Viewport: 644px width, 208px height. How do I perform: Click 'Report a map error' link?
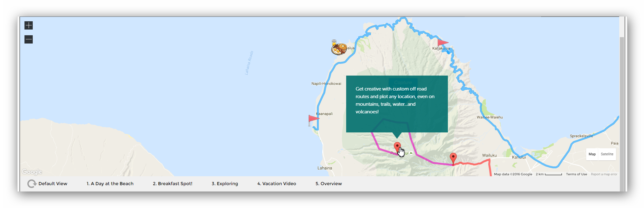tap(604, 174)
